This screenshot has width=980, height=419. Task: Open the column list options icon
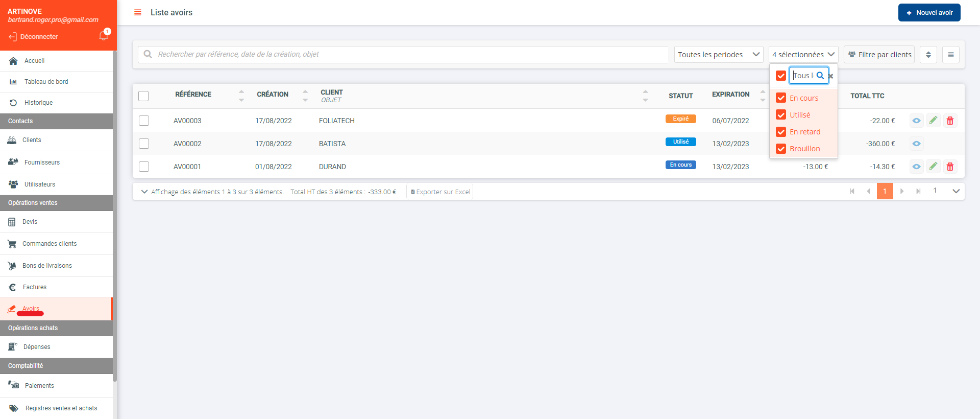click(950, 55)
